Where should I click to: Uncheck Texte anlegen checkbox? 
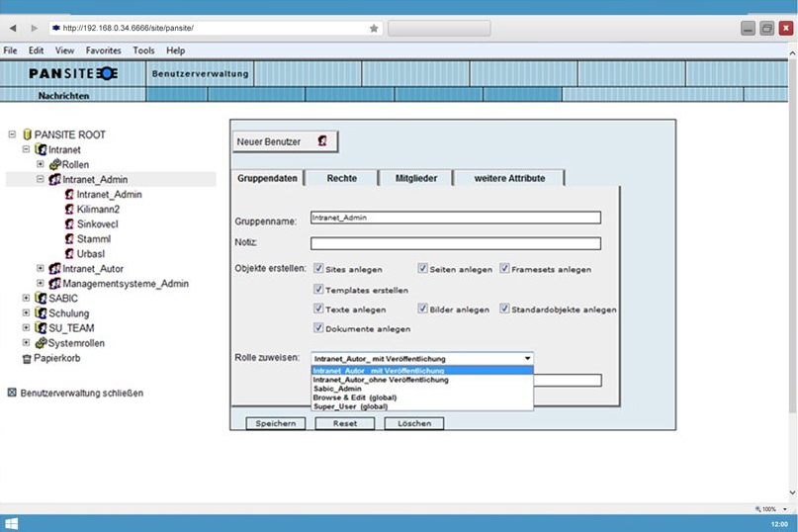click(x=318, y=309)
